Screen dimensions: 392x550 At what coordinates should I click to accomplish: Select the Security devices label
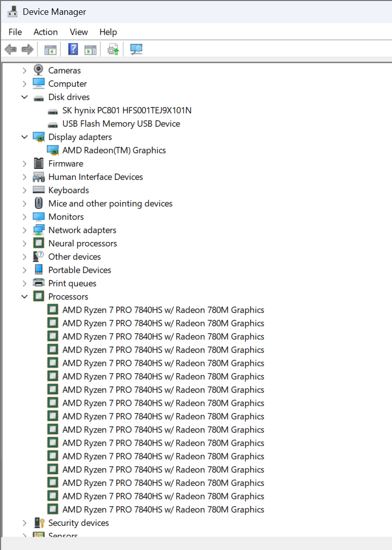(78, 523)
